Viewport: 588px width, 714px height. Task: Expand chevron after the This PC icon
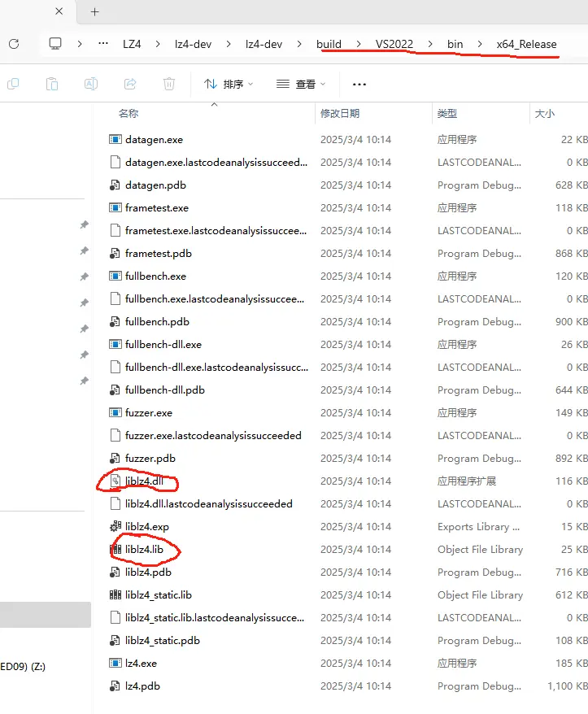80,44
